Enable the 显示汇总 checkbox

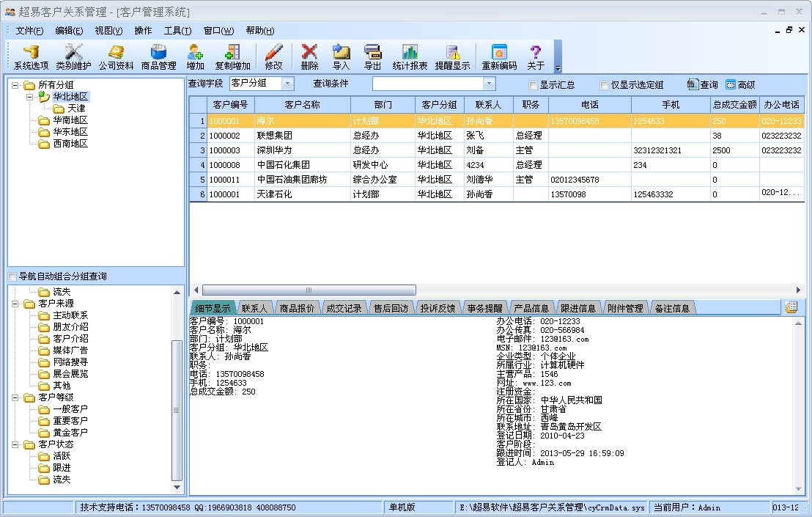(x=533, y=85)
